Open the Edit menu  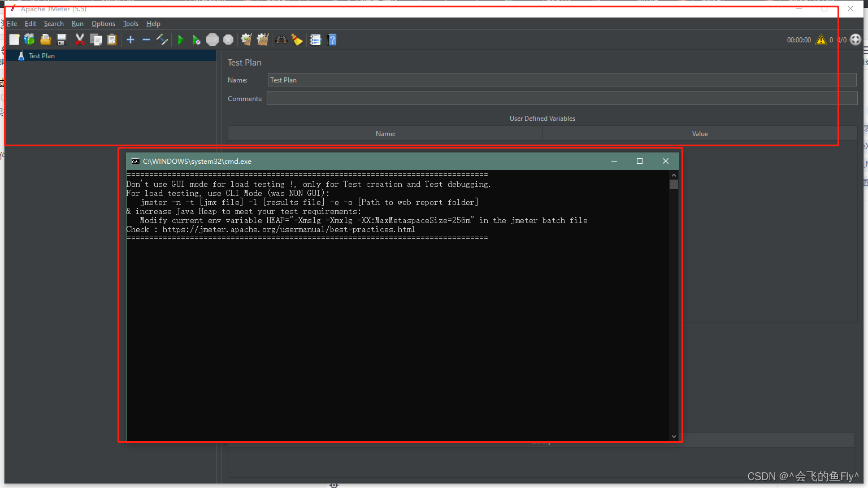tap(31, 24)
